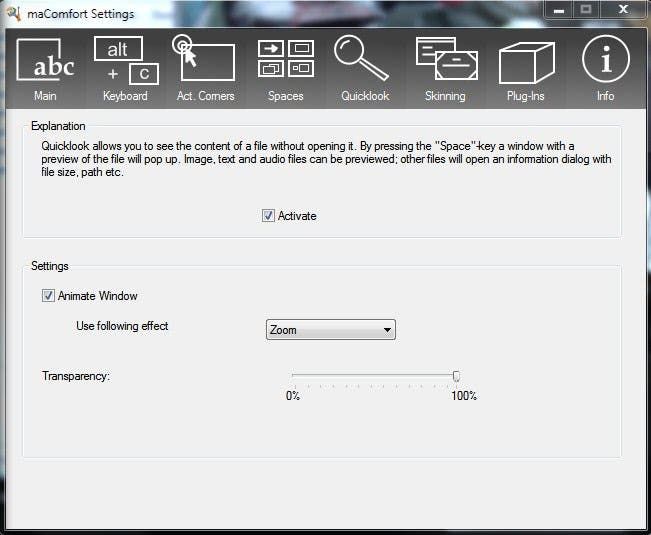
Task: Click the 'Use following effect' label
Action: pos(122,326)
